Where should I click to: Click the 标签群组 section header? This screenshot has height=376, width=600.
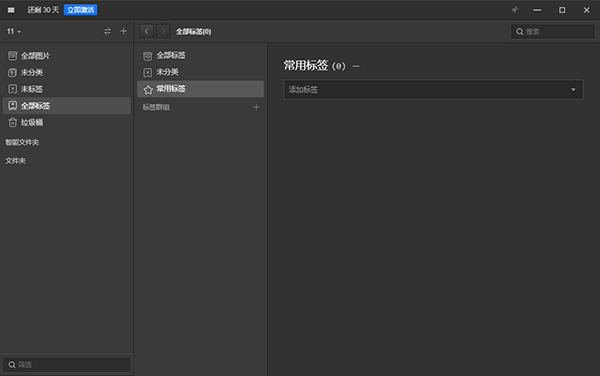pos(156,107)
